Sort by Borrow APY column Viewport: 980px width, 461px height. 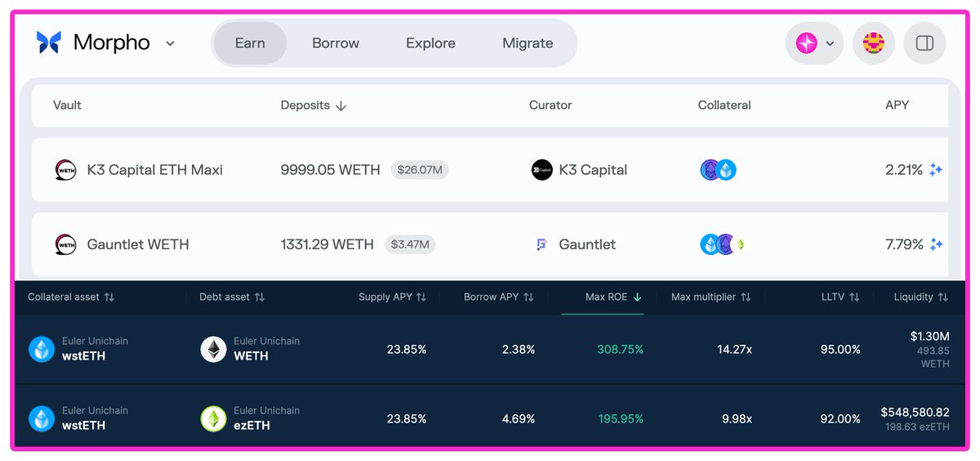[499, 298]
